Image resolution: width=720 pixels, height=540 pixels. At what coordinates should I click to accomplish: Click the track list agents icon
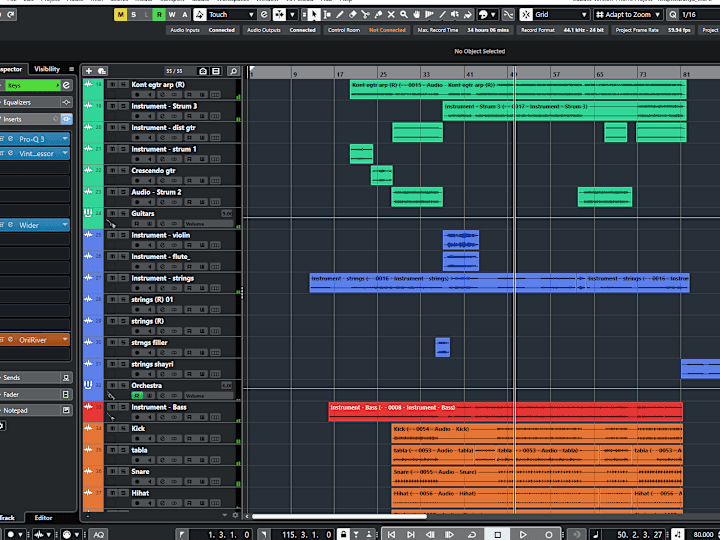coord(203,71)
